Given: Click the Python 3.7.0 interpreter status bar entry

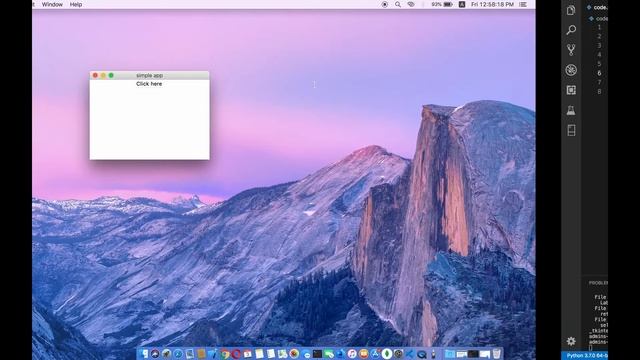Looking at the screenshot, I should [x=587, y=356].
